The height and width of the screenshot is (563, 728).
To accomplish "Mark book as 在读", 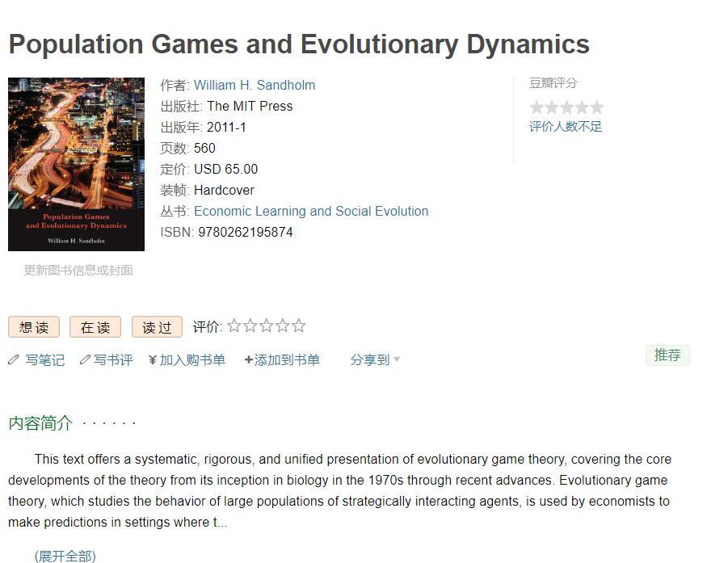I will click(95, 327).
